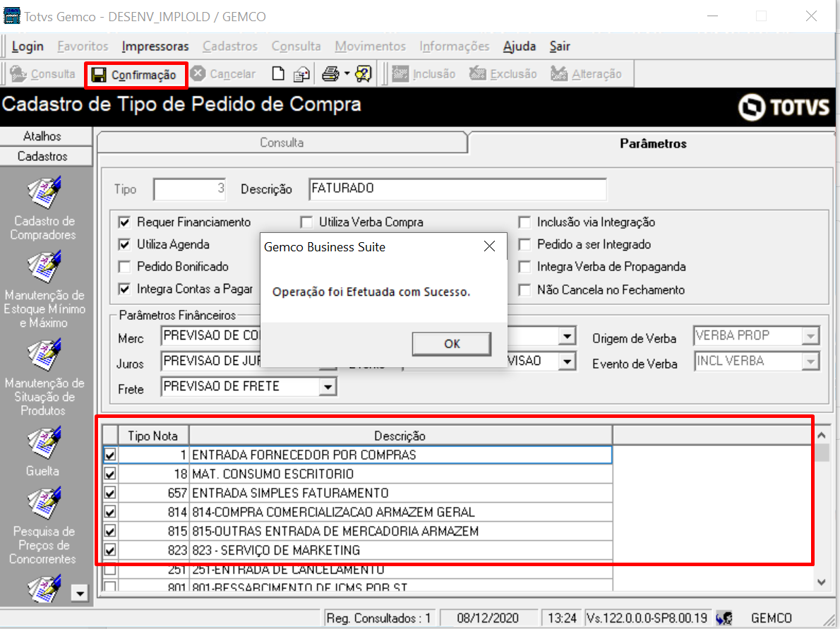840x629 pixels.
Task: Open Manutenção de Estoque Mínimo e Máximo icon
Action: (x=44, y=266)
